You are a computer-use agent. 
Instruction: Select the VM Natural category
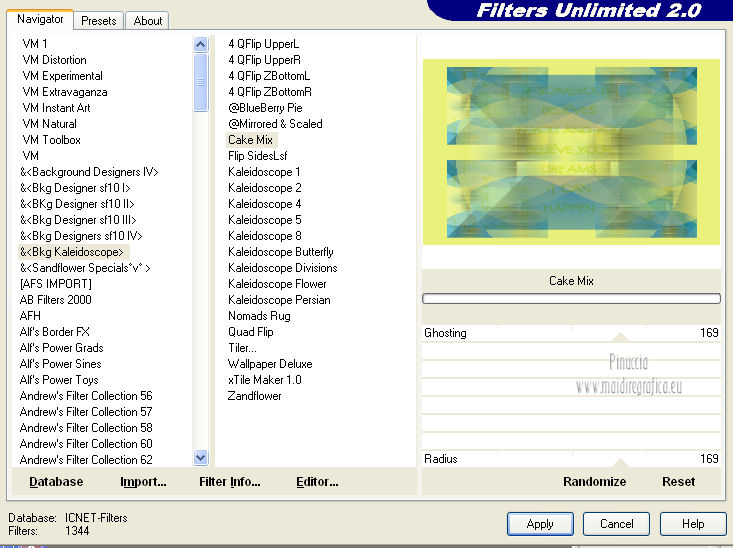[x=50, y=124]
